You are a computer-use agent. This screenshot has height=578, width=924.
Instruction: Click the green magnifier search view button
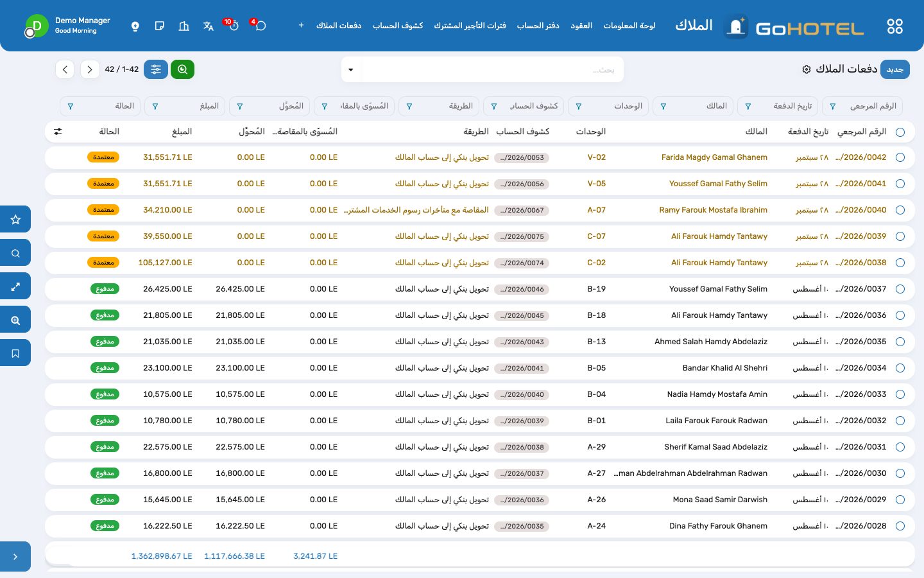click(x=183, y=69)
